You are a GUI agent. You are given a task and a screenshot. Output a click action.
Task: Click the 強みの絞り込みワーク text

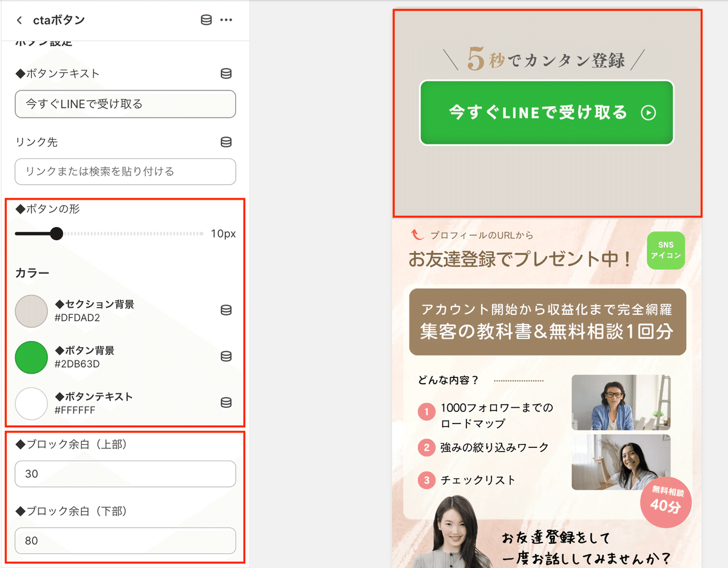[x=494, y=447]
